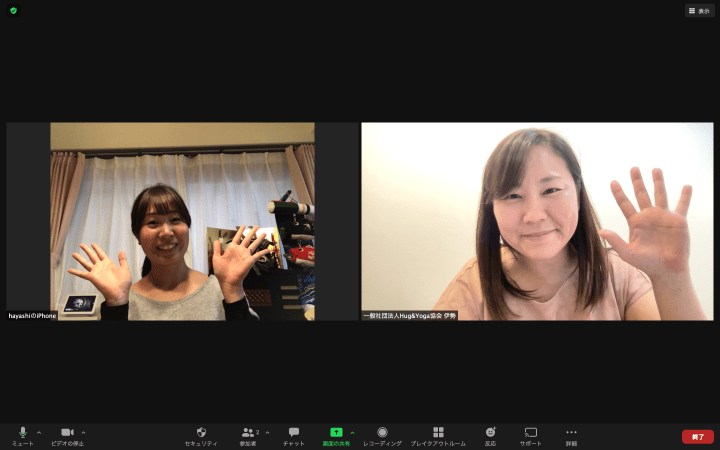Screen dimensions: 720x450
Task: Open video options arrow beside camera
Action: pyautogui.click(x=83, y=432)
